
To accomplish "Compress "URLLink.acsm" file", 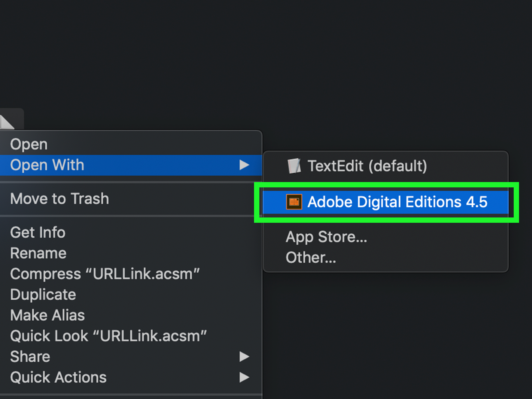I will [131, 274].
